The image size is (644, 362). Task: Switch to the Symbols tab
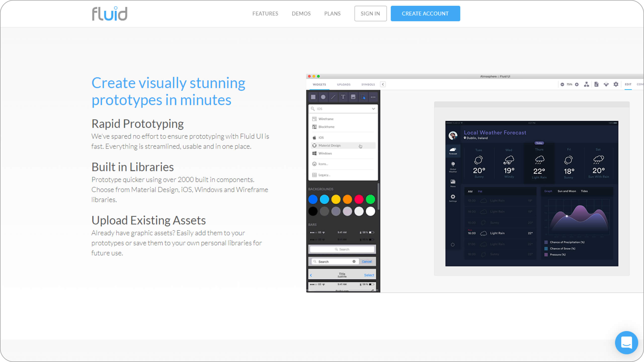point(368,84)
